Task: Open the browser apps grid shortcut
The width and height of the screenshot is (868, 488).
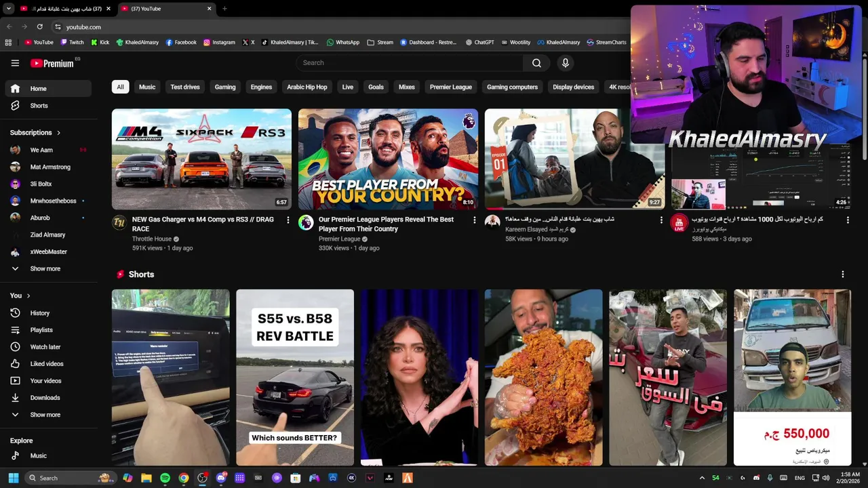Action: 8,42
